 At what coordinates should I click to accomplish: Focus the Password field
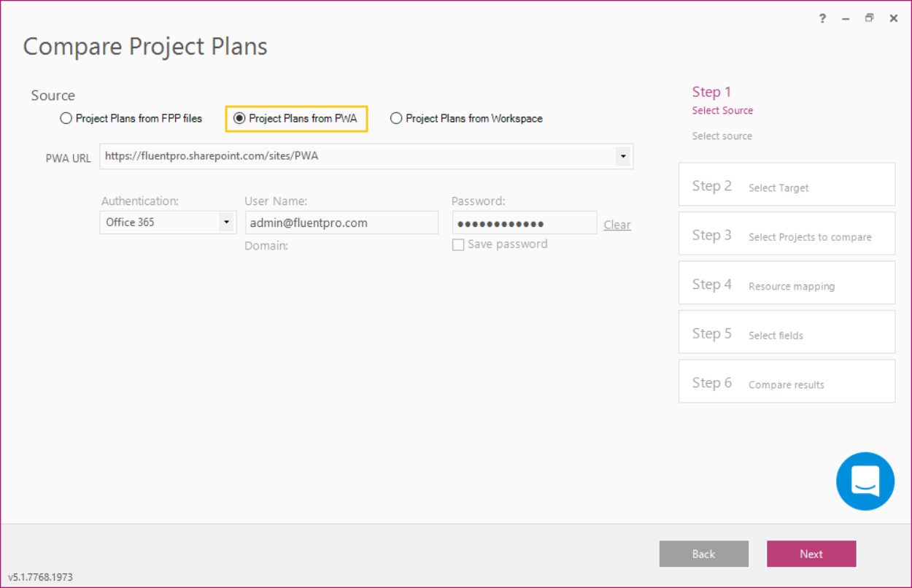tap(525, 223)
